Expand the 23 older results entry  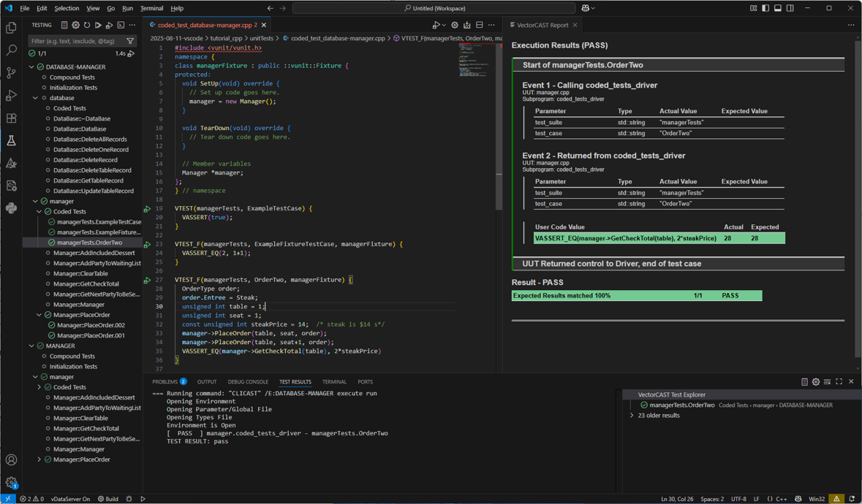tap(632, 416)
